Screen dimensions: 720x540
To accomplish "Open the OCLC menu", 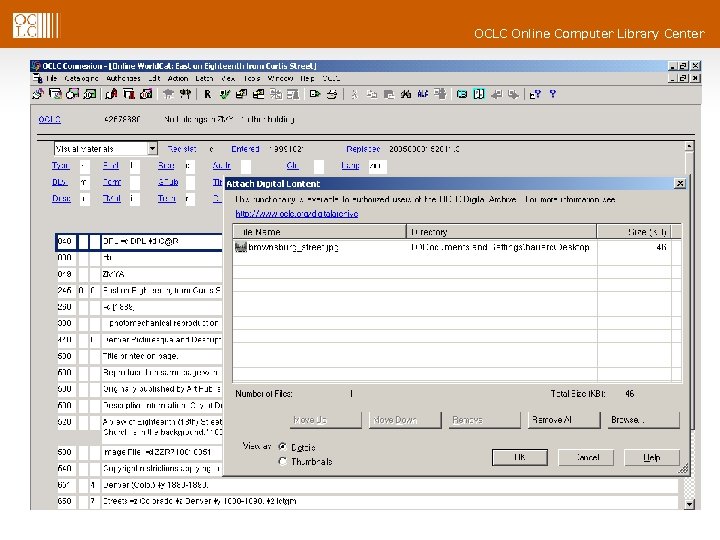I will point(331,79).
